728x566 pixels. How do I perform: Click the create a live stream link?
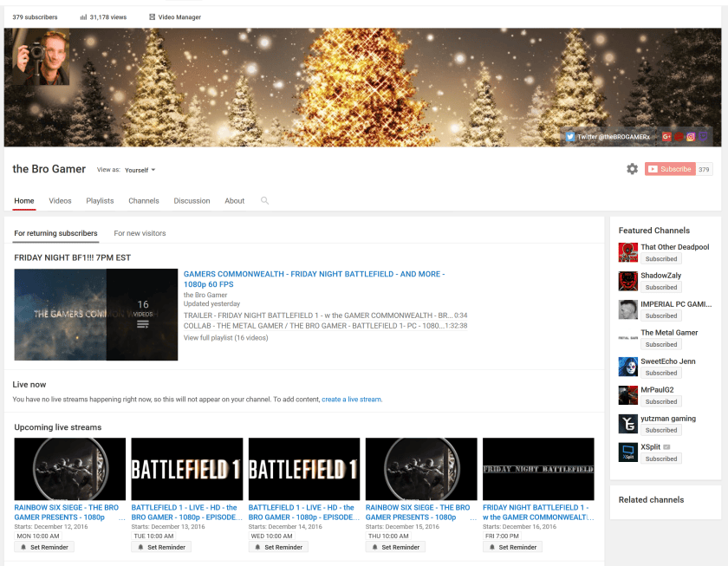click(352, 400)
